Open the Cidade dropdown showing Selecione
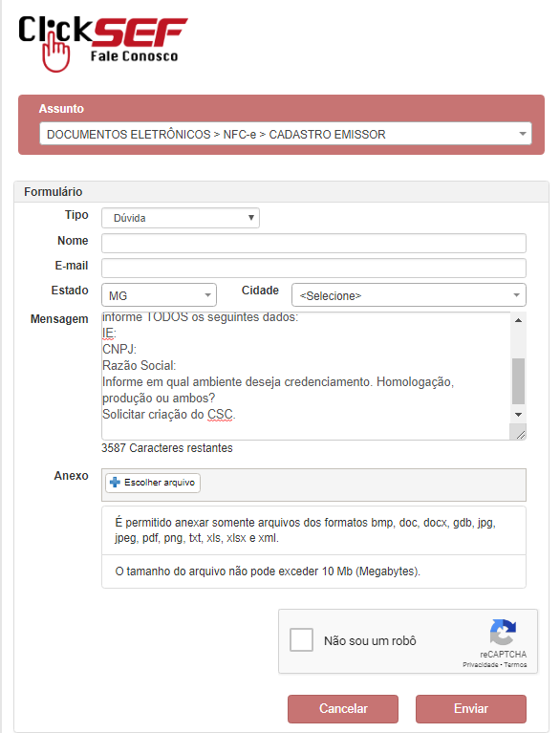Image resolution: width=560 pixels, height=733 pixels. tap(409, 295)
